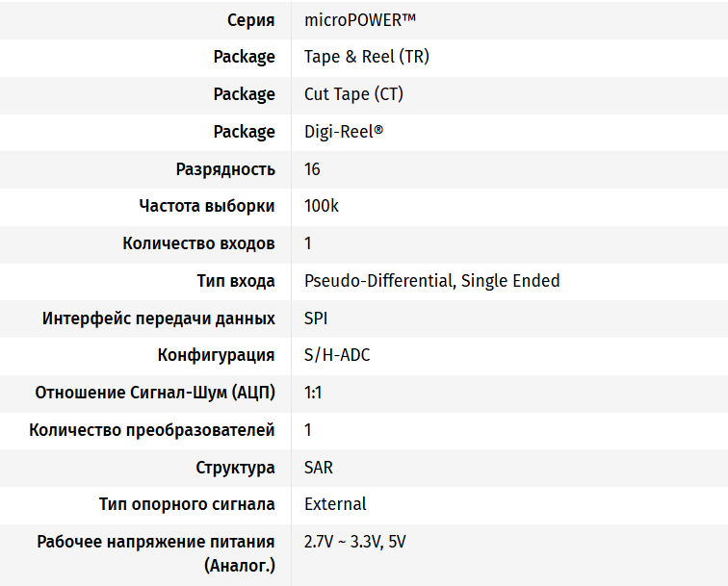Select the 100k sampling rate value
Image resolution: width=728 pixels, height=586 pixels.
[x=322, y=206]
